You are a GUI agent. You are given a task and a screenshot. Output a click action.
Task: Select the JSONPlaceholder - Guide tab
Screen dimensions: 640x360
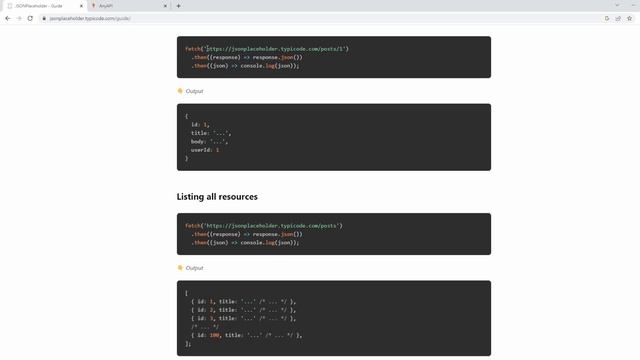click(x=44, y=6)
